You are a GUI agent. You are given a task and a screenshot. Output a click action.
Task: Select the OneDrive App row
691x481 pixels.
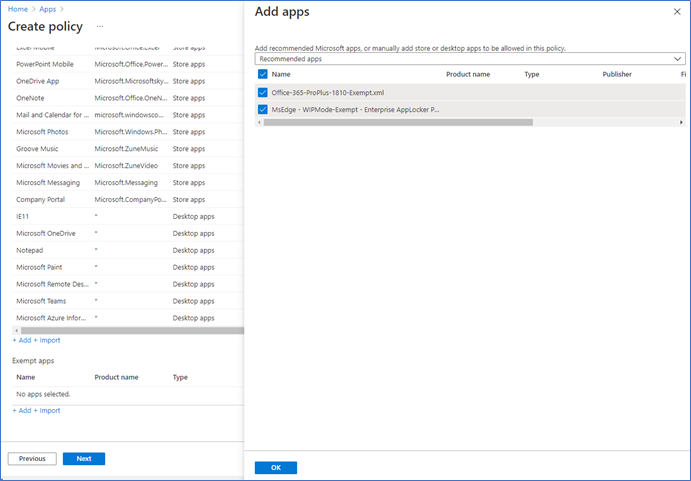click(128, 81)
